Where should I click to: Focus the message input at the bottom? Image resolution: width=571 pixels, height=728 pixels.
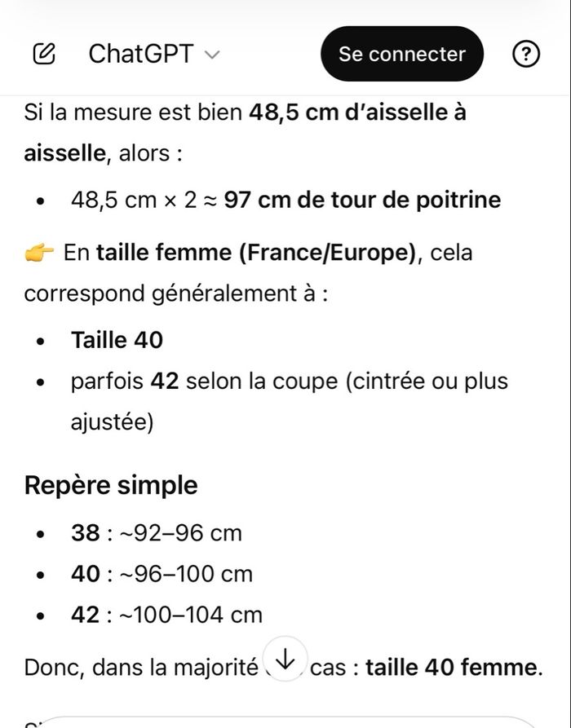285,721
